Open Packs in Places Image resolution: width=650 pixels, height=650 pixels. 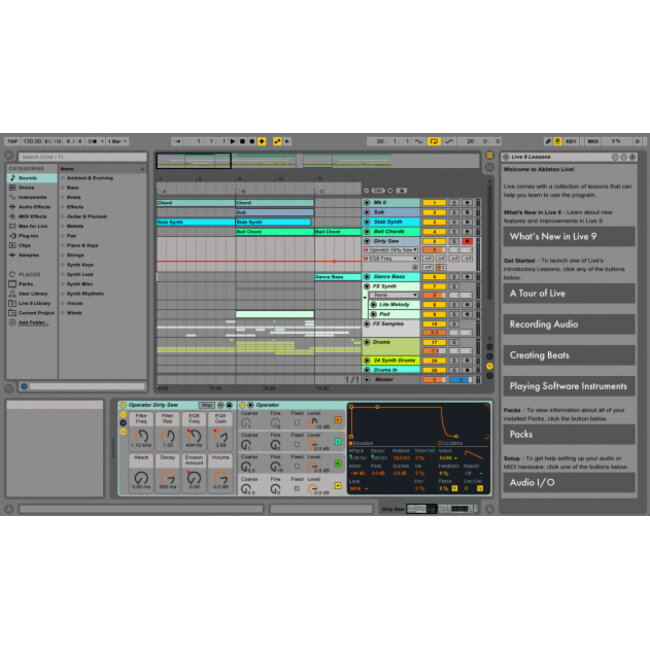pyautogui.click(x=32, y=284)
